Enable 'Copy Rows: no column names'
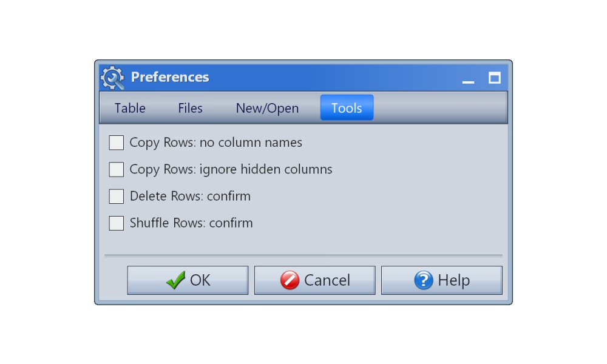 pos(116,142)
